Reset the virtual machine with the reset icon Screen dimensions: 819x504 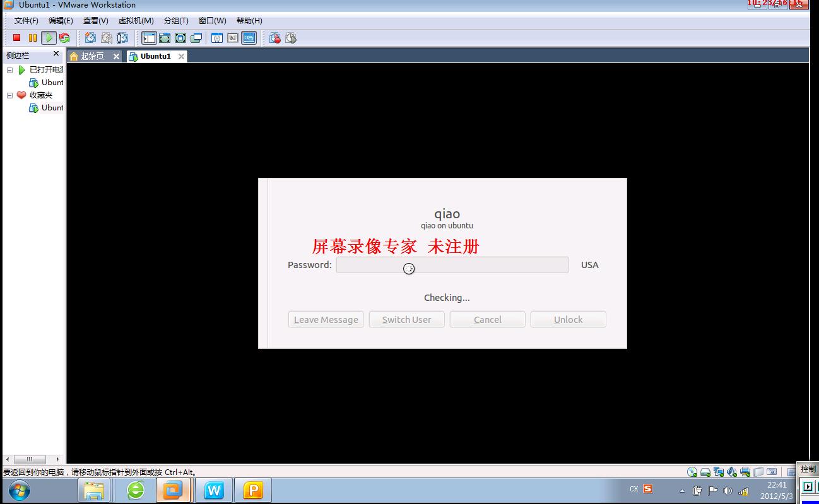64,38
